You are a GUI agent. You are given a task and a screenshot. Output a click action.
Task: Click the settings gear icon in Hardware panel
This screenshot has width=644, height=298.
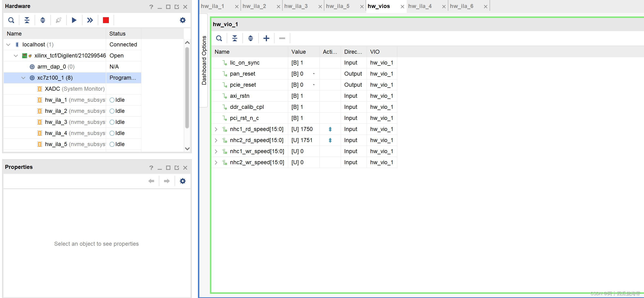[183, 20]
